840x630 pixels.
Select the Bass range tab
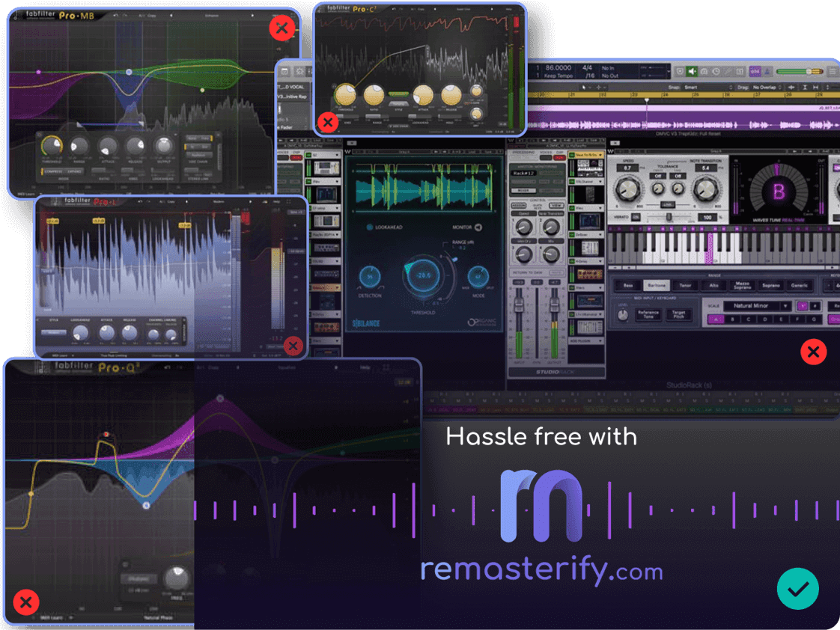[628, 286]
